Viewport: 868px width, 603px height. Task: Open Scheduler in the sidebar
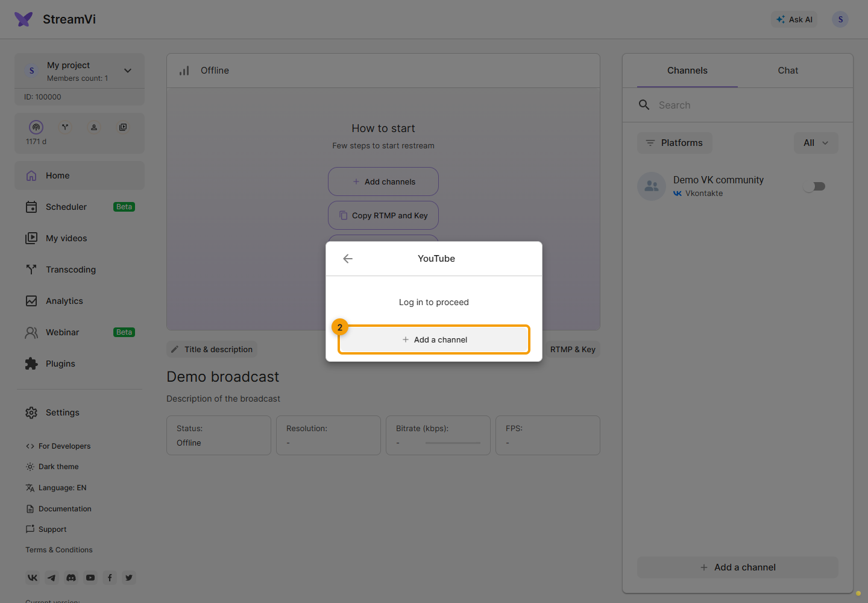point(80,207)
